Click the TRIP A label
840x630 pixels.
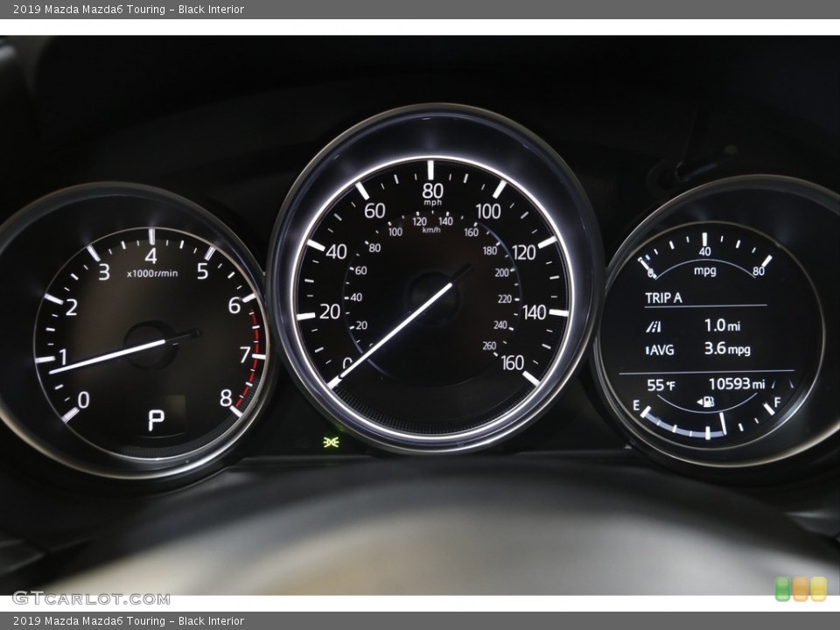(x=663, y=297)
